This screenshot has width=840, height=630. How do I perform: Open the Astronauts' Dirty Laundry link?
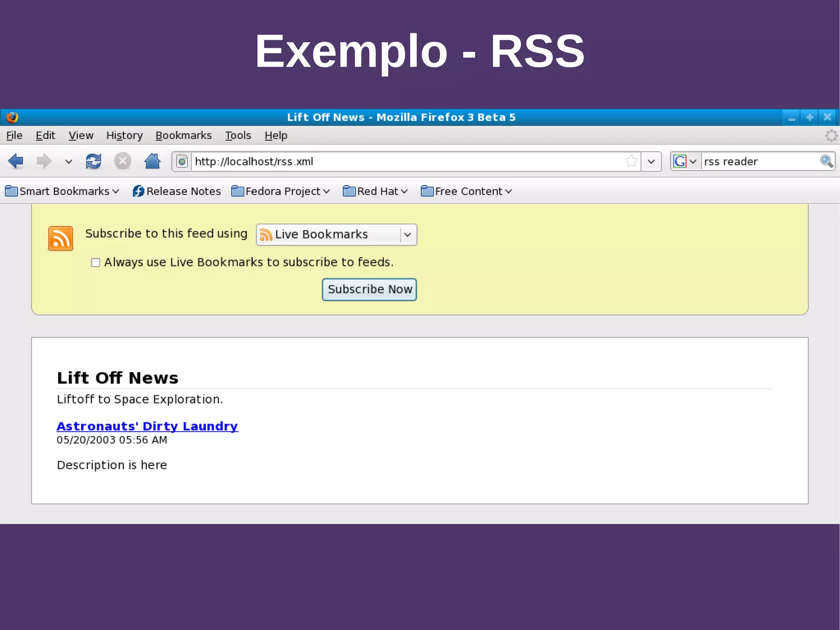(147, 426)
